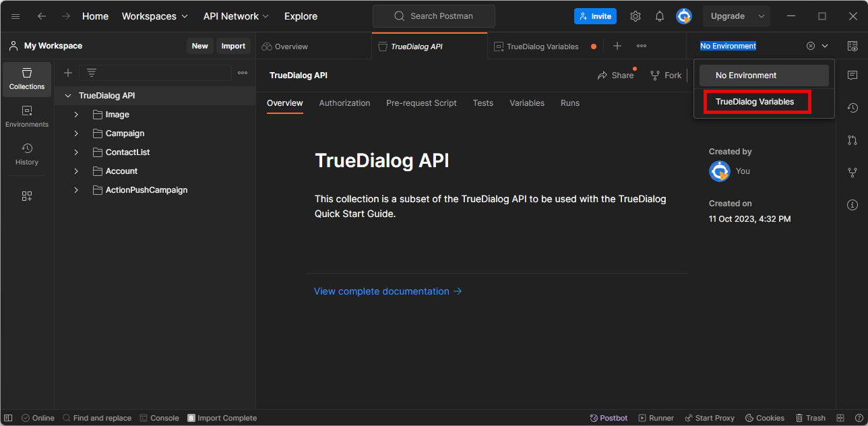The height and width of the screenshot is (426, 868).
Task: Open collections view more options ellipsis
Action: pos(243,73)
